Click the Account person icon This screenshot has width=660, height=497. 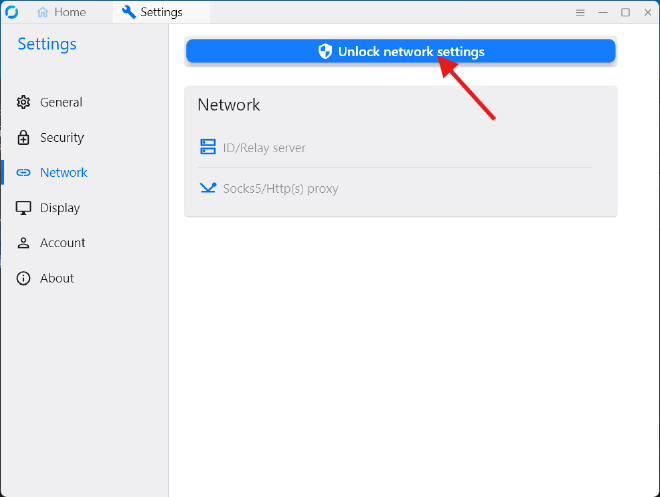click(24, 243)
